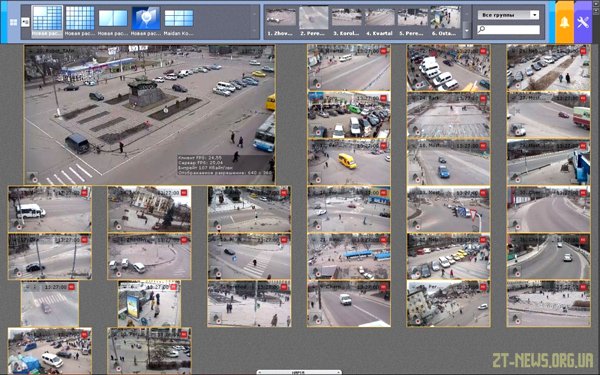The image size is (600, 375).
Task: Click the four-square layouts panel icon
Action: pyautogui.click(x=13, y=22)
